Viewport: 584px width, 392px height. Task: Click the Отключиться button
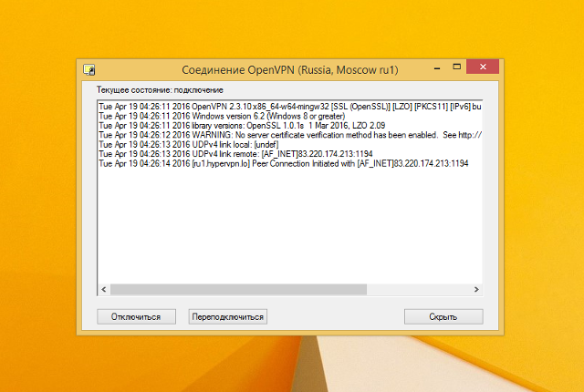(x=136, y=317)
